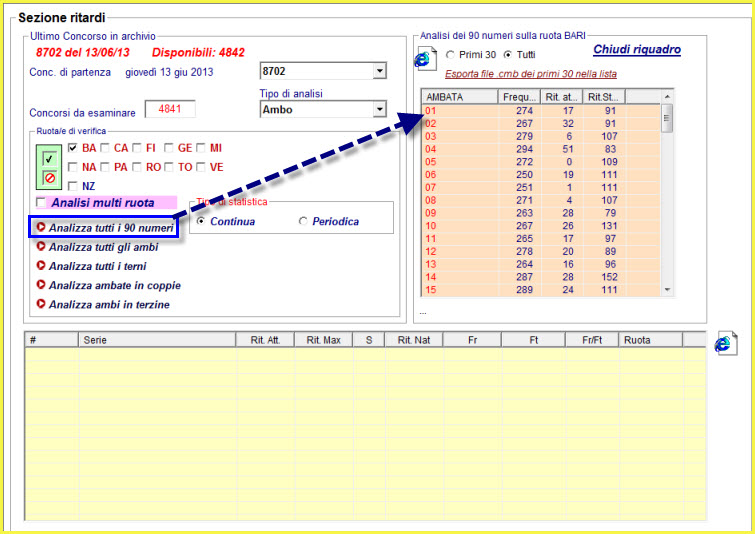The width and height of the screenshot is (755, 534).
Task: Tick the MI wheel checkbox
Action: tap(200, 148)
